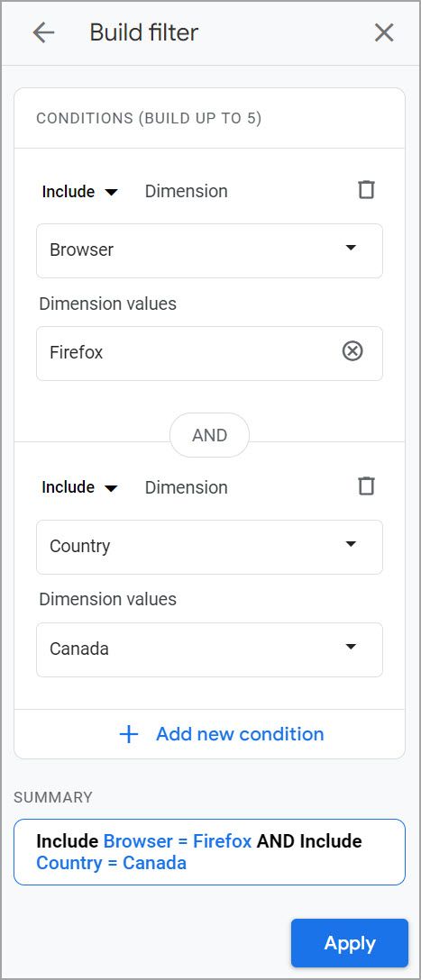Click the first condition's Dimension label
The width and height of the screenshot is (421, 980).
187,191
